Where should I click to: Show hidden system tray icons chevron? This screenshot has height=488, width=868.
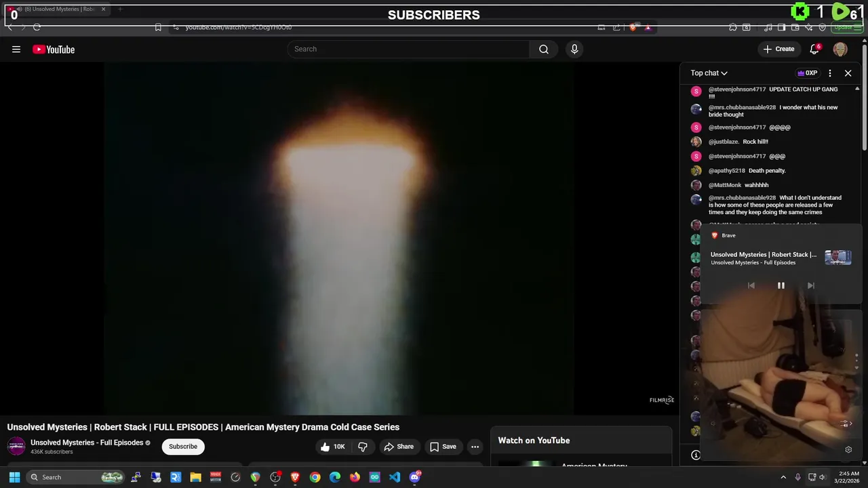[783, 477]
